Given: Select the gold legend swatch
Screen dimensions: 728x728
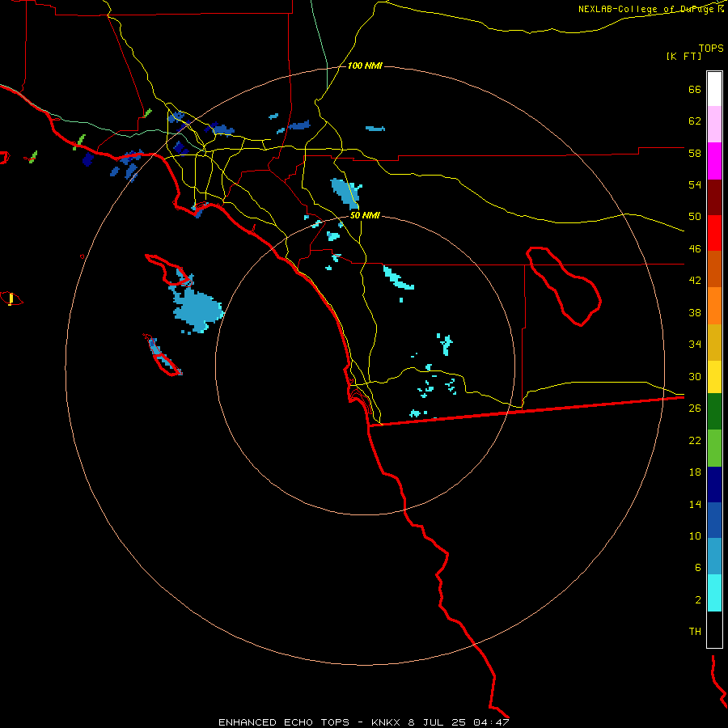Looking at the screenshot, I should point(714,342).
